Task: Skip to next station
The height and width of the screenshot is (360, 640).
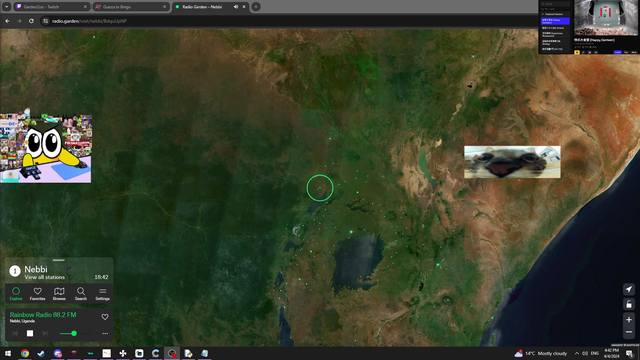Action: point(45,333)
